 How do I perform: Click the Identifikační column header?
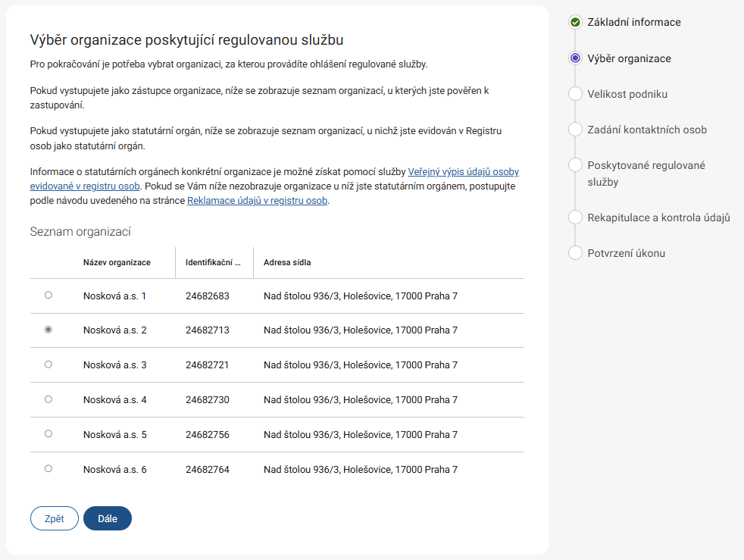point(213,263)
